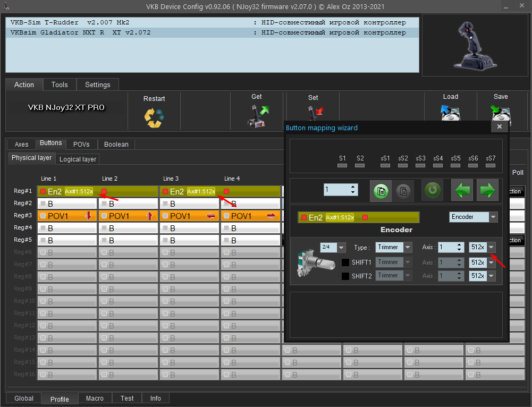Click En2 encoder preview bar in wizard
Viewport: 532px width, 407px height.
(x=359, y=217)
